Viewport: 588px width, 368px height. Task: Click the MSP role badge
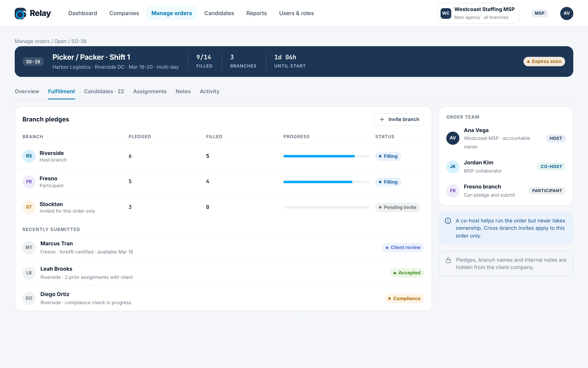539,13
